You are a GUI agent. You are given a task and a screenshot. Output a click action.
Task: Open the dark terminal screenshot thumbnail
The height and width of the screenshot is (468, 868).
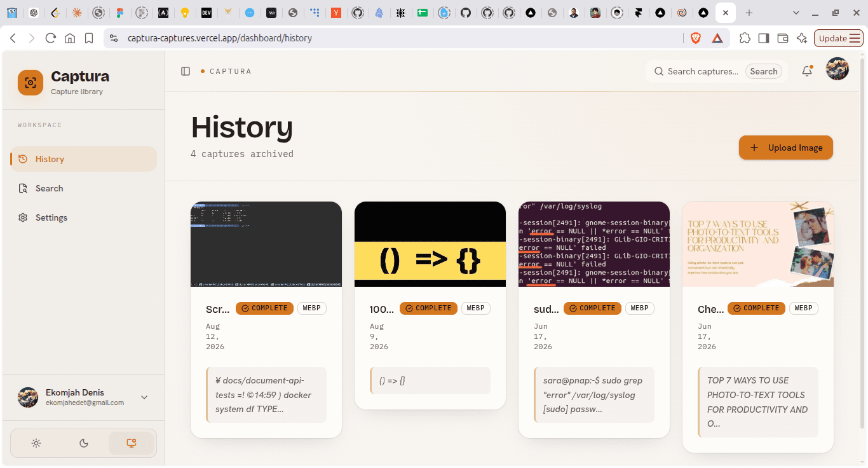266,244
